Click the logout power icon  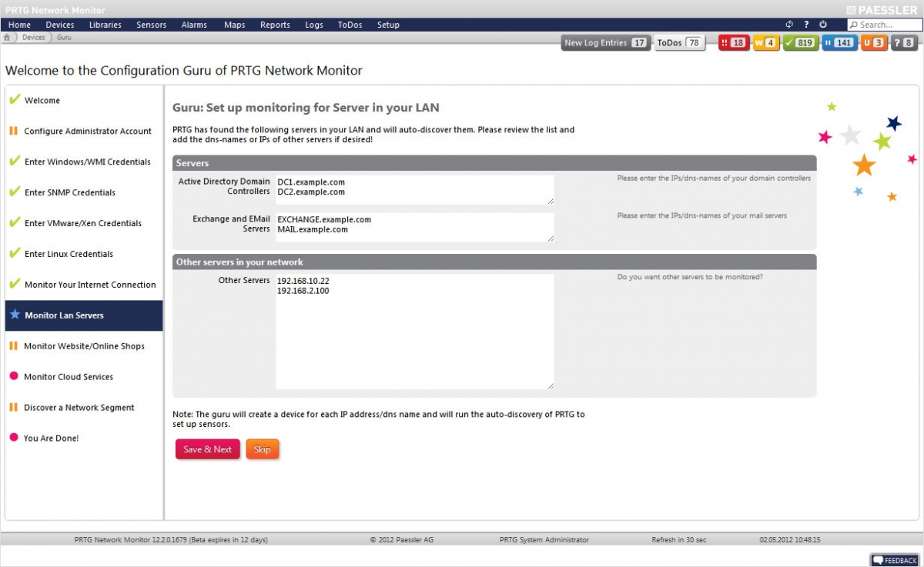tap(823, 25)
